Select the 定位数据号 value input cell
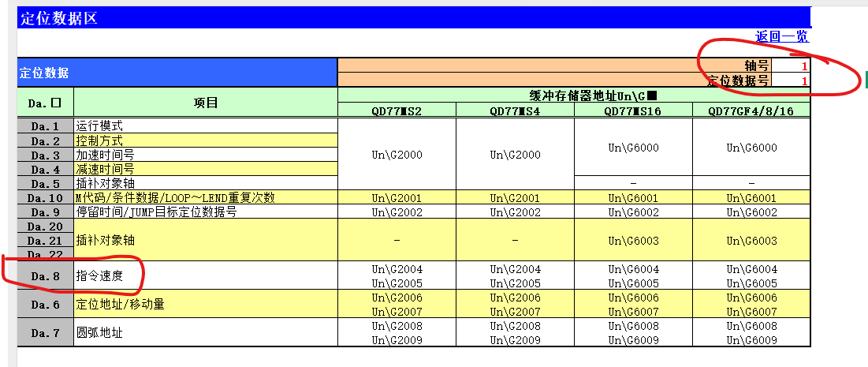 [791, 81]
